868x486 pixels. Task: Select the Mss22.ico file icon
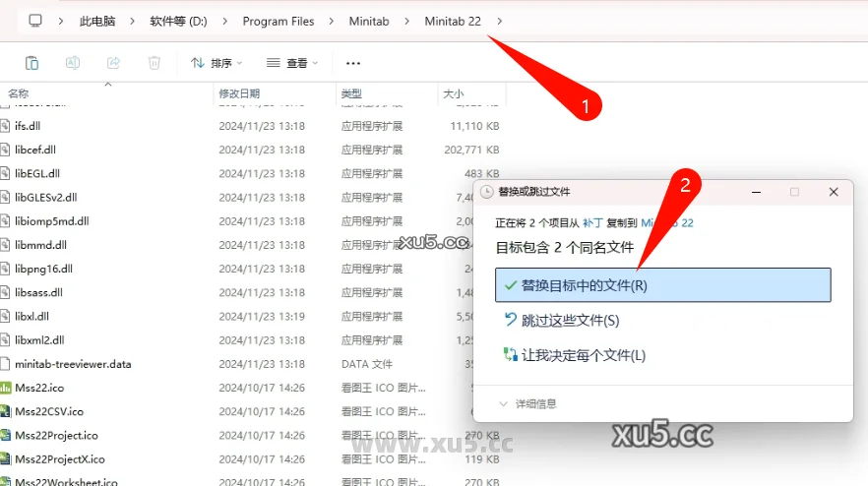(x=6, y=388)
